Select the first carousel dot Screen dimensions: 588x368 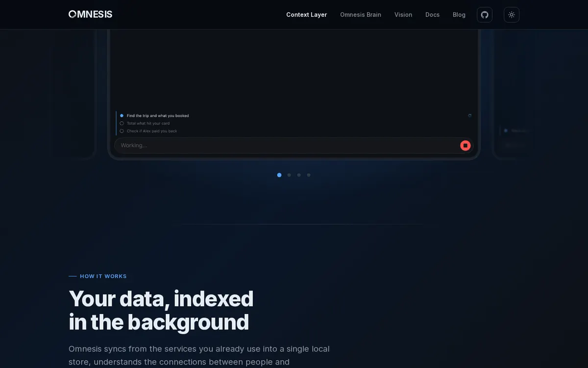coord(279,175)
